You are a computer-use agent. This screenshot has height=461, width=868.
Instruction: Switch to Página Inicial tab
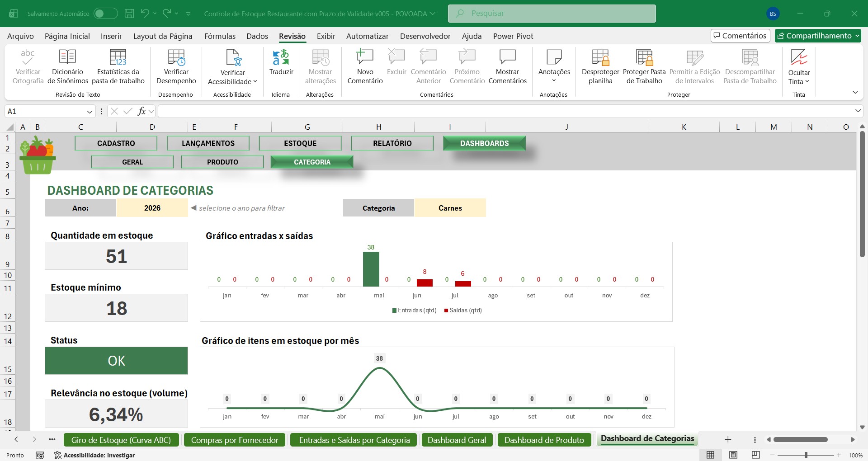click(67, 36)
